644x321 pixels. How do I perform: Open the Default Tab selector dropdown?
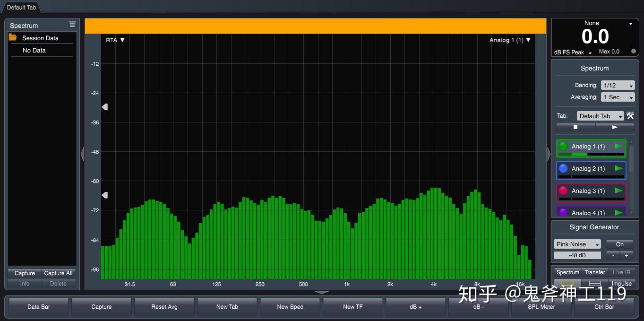(600, 116)
